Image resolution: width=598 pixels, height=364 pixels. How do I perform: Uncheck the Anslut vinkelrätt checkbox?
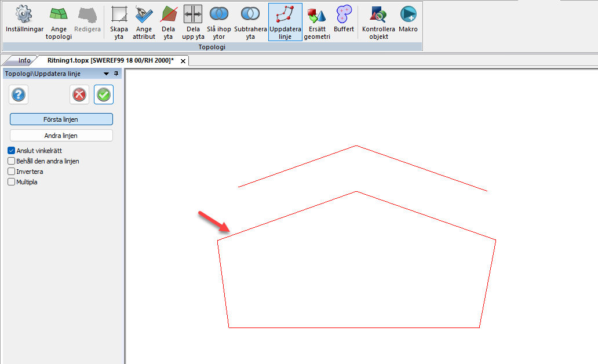(x=11, y=151)
